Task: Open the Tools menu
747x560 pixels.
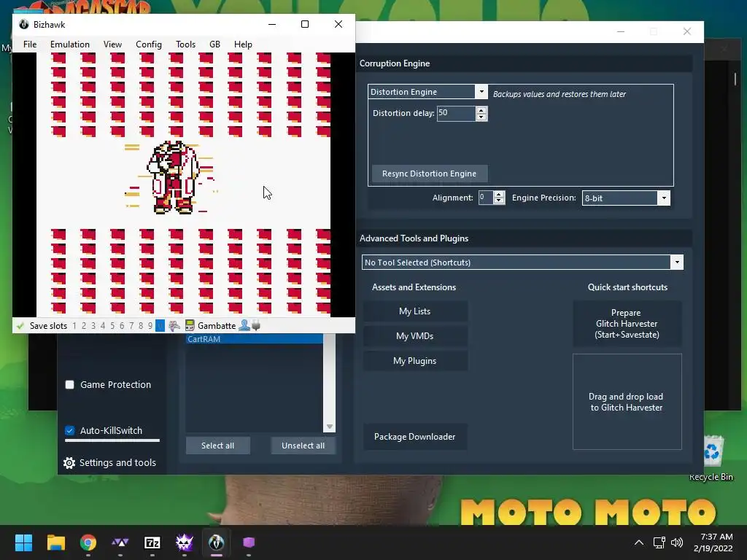Action: [x=185, y=44]
